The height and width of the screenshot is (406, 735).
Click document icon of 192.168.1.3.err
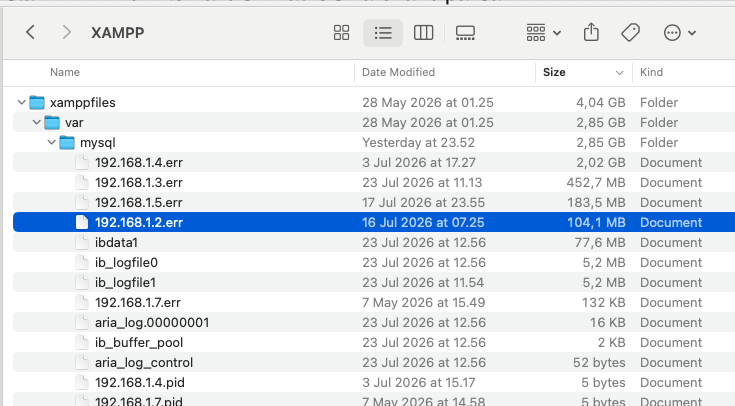point(82,182)
